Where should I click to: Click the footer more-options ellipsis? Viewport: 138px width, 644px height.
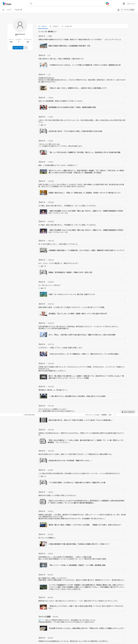[x=114, y=415]
